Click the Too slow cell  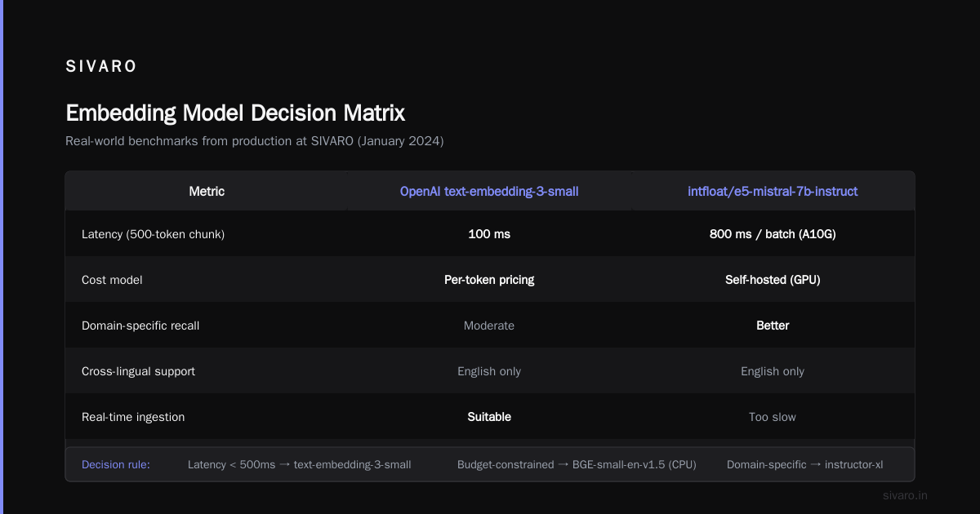tap(773, 417)
